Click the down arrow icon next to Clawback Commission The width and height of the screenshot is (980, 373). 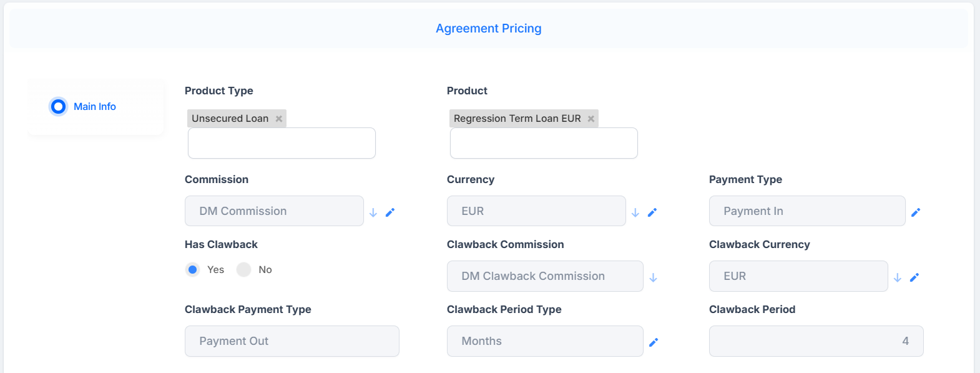(x=654, y=277)
